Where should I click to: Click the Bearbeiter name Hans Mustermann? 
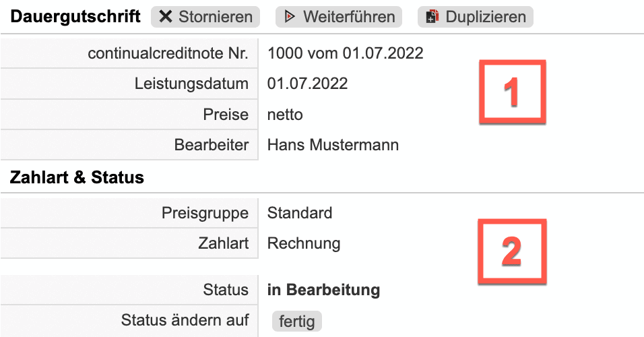[x=333, y=145]
